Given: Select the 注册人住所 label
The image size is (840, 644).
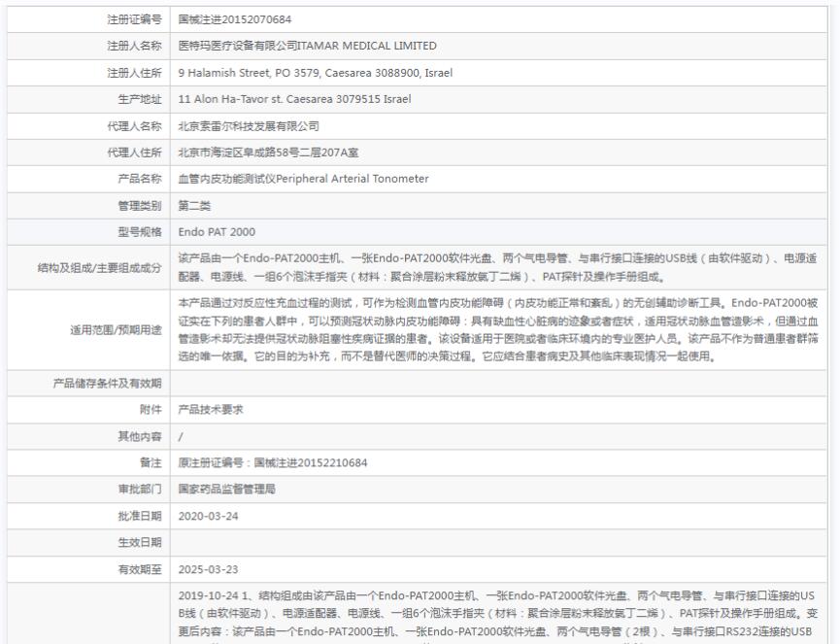Looking at the screenshot, I should (134, 73).
